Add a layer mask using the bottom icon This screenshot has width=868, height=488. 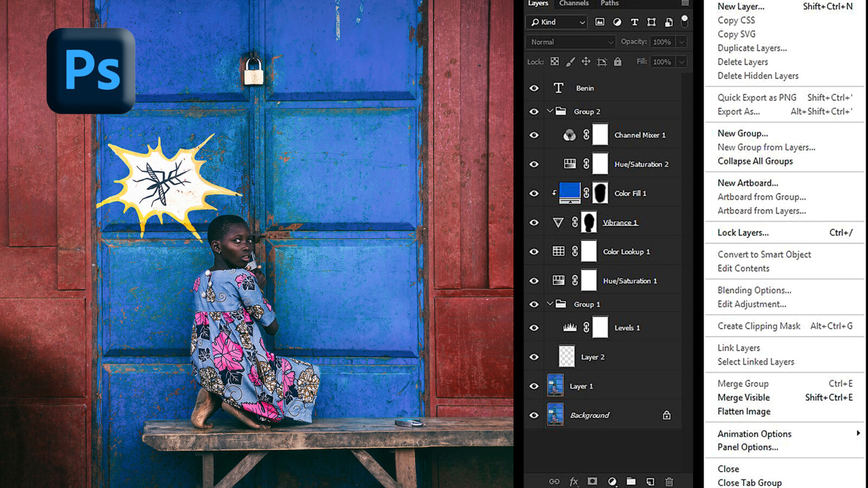point(592,481)
